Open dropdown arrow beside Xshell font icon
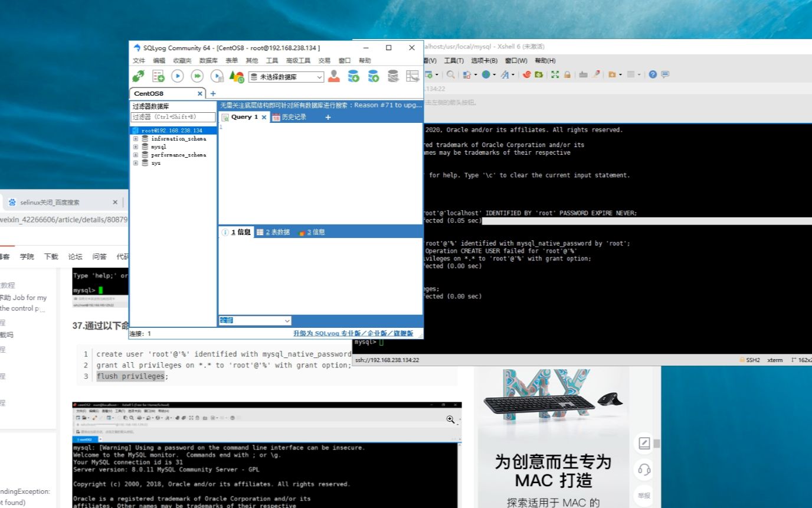 coord(513,74)
